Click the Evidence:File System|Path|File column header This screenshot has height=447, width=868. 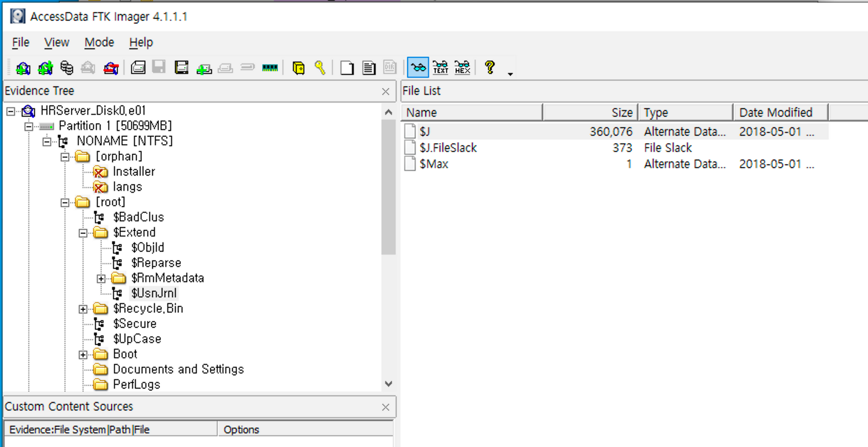point(111,429)
